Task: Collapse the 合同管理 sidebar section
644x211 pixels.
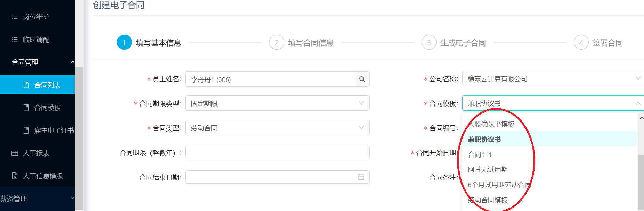Action: [x=72, y=62]
